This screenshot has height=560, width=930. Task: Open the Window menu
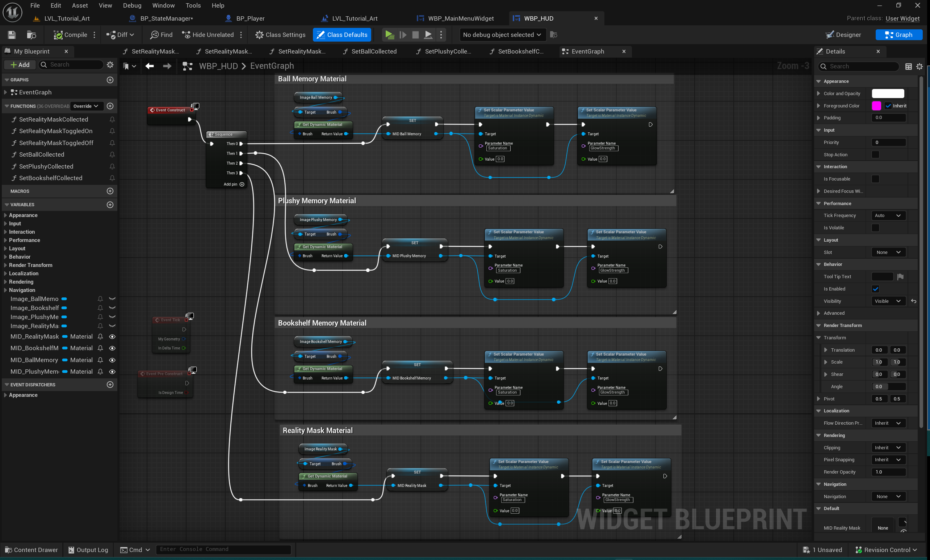coord(163,5)
